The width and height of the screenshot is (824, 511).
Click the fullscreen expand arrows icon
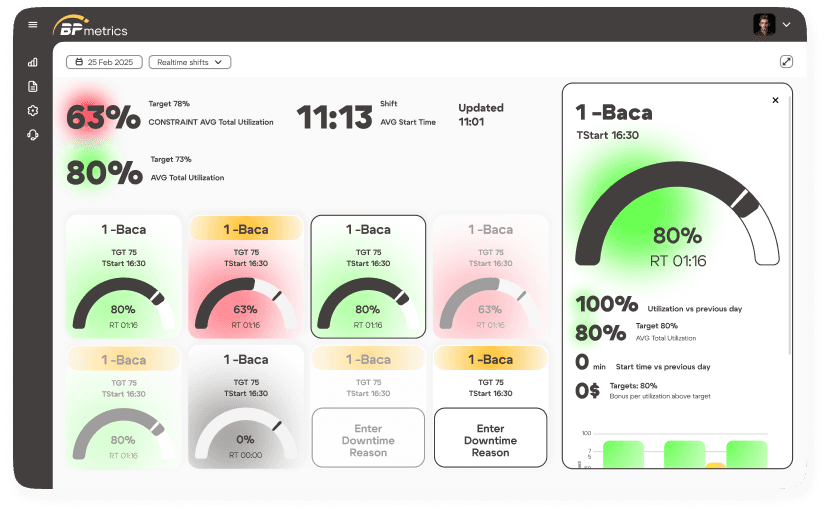pyautogui.click(x=786, y=62)
